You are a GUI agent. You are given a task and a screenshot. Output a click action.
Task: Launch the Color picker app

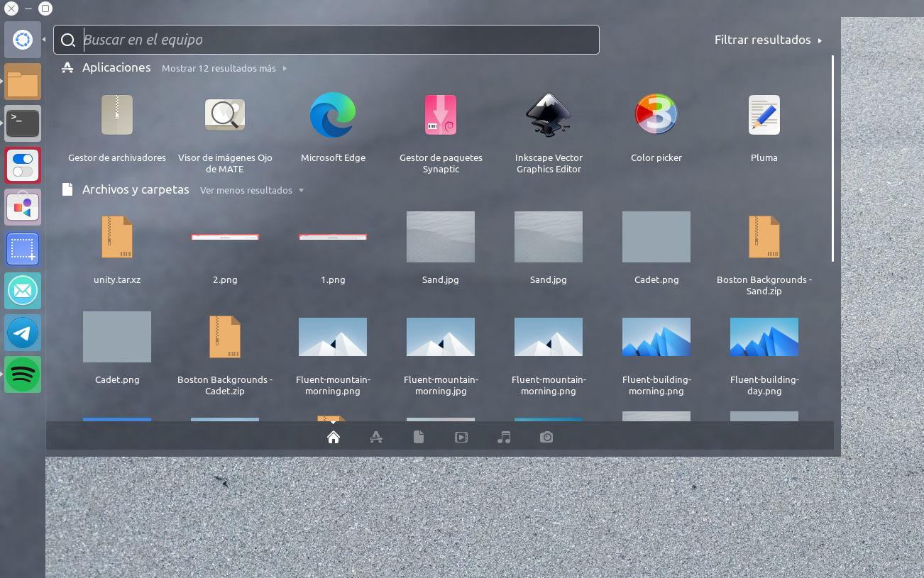[656, 114]
